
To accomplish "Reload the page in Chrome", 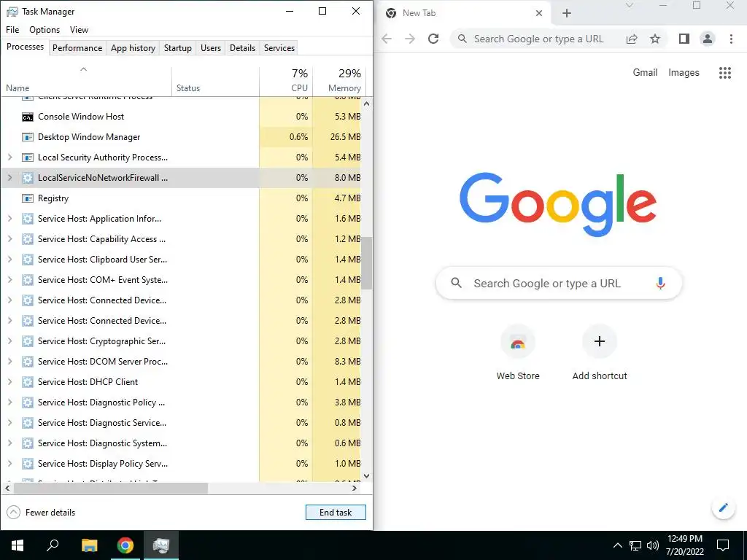I will pyautogui.click(x=433, y=39).
